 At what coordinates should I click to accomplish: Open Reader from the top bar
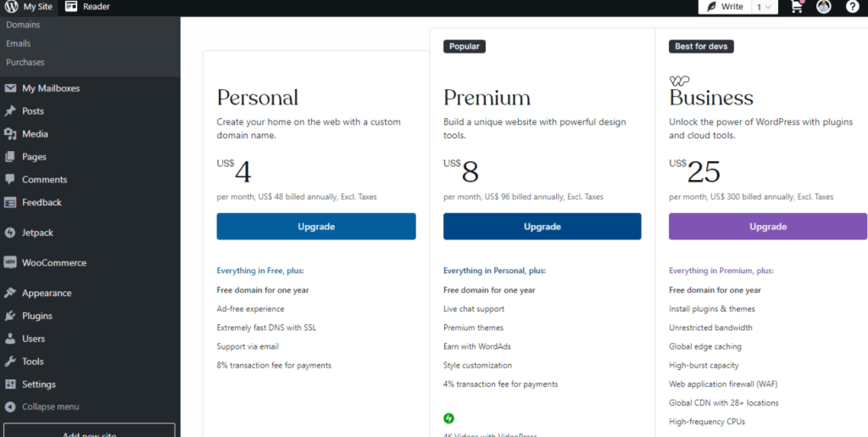[x=87, y=7]
